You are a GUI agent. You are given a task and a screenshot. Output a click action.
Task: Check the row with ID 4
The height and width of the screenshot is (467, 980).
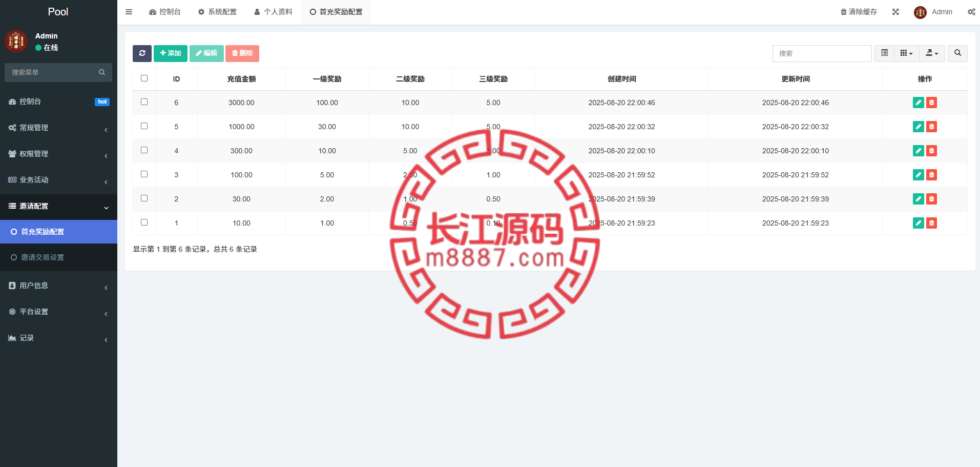pyautogui.click(x=144, y=150)
